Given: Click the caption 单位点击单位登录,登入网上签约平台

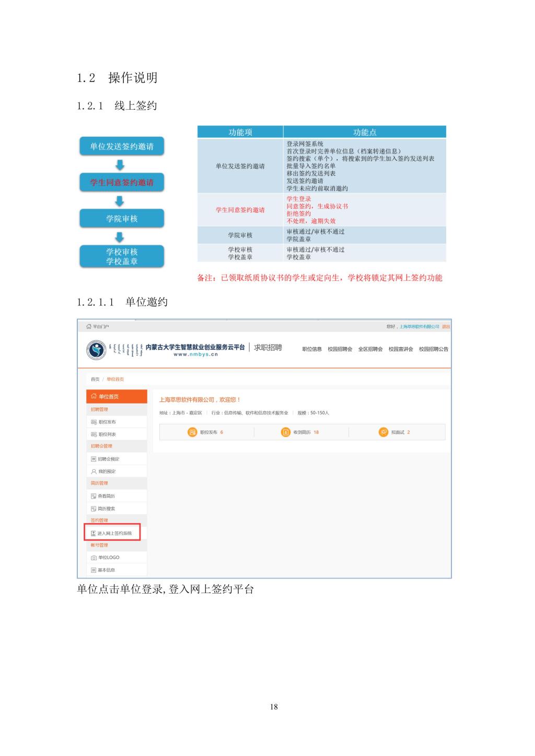Looking at the screenshot, I should (x=166, y=589).
